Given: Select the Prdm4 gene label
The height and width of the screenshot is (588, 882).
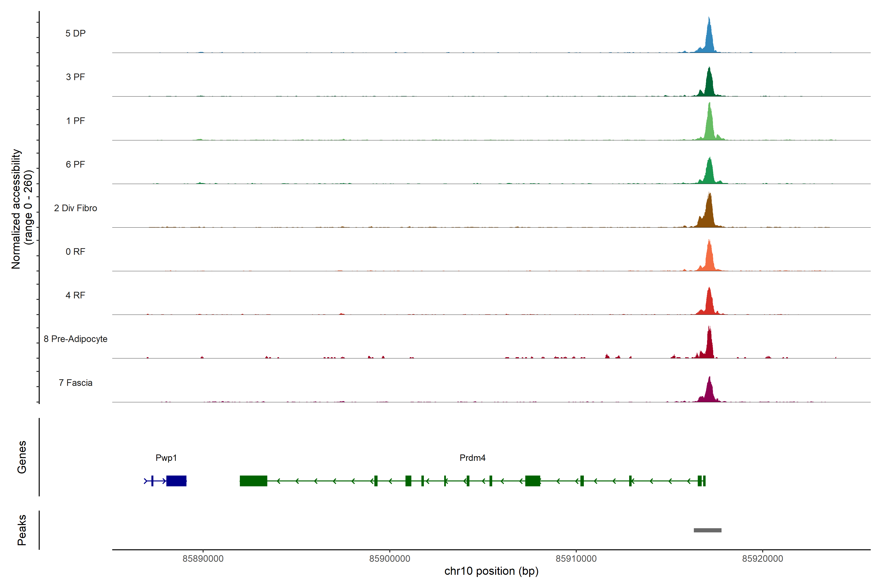Looking at the screenshot, I should coord(473,458).
